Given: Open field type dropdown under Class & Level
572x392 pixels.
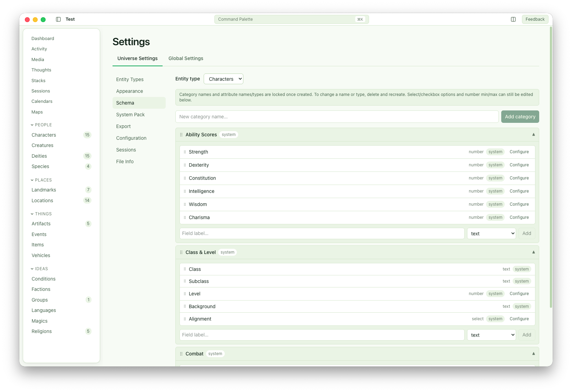Looking at the screenshot, I should pyautogui.click(x=491, y=335).
